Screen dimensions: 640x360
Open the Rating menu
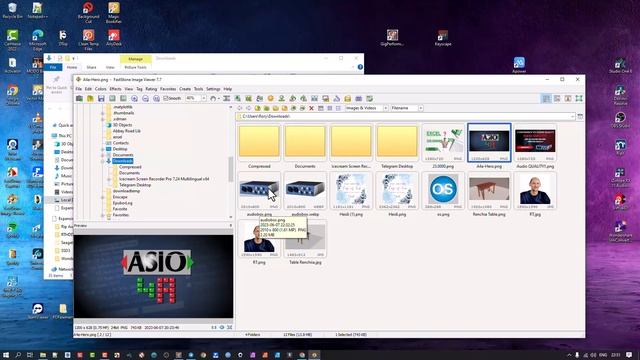(x=151, y=89)
